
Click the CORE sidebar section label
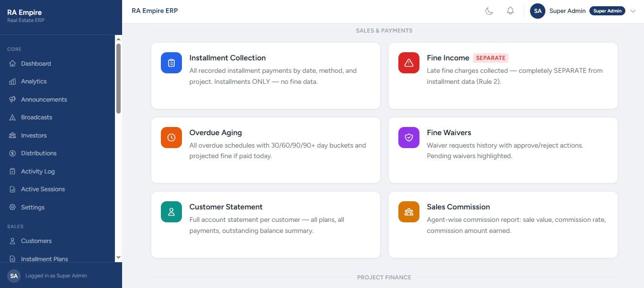(x=14, y=49)
